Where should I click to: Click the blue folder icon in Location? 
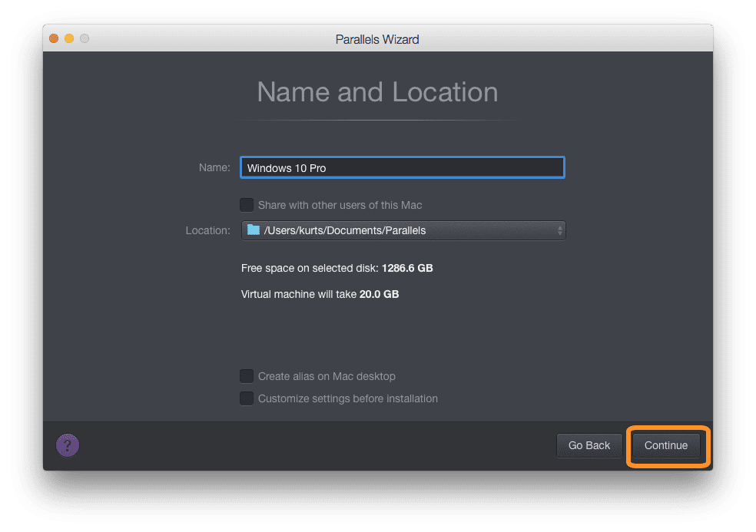[x=254, y=230]
